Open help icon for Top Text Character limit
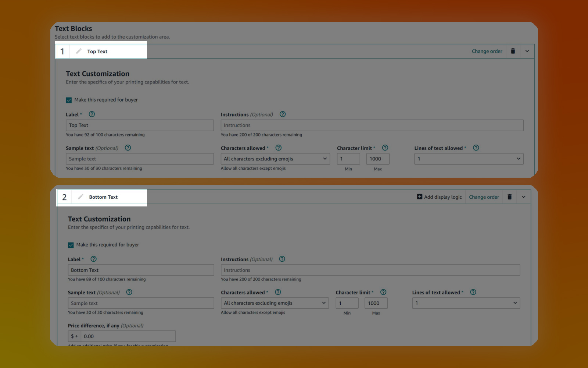The height and width of the screenshot is (368, 588). (385, 148)
